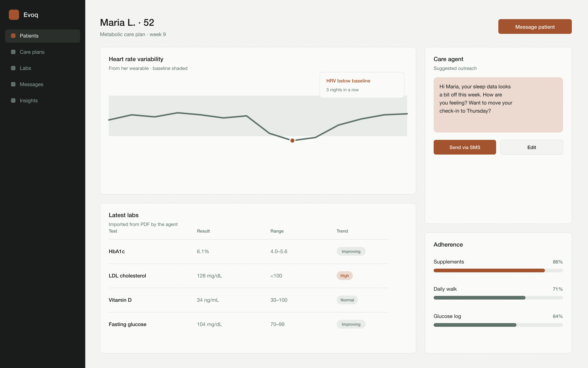The height and width of the screenshot is (368, 588).
Task: Click the Fasting glucose Improving badge
Action: point(351,324)
